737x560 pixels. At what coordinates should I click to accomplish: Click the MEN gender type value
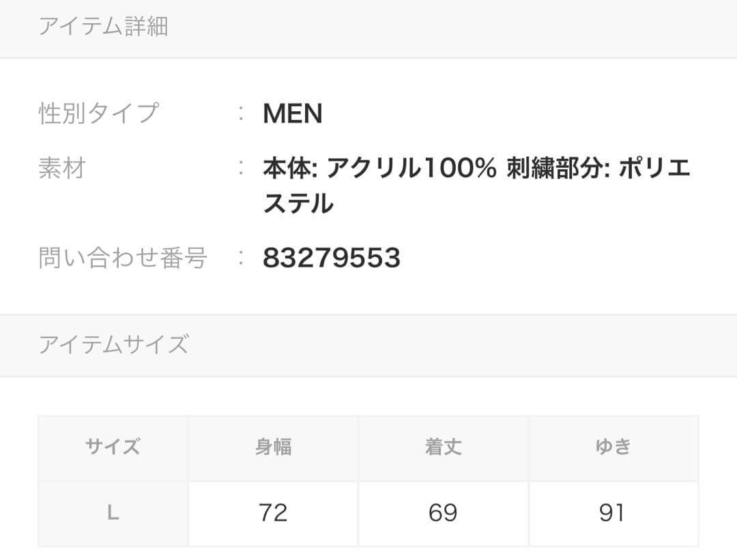pyautogui.click(x=292, y=114)
